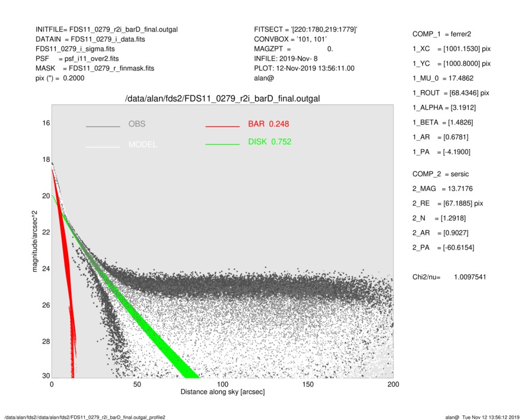The image size is (525, 420).
Task: Select the CONVBOX = '101, 101' line
Action: (290, 39)
